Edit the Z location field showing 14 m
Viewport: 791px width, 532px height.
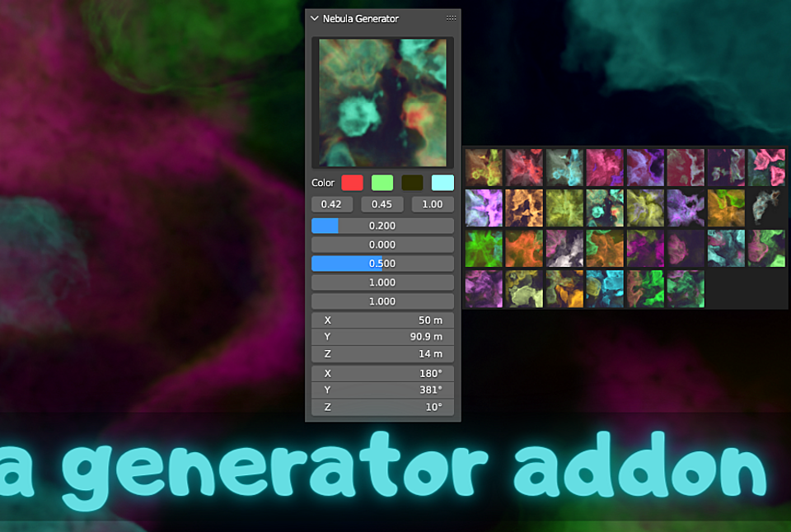[x=382, y=353]
